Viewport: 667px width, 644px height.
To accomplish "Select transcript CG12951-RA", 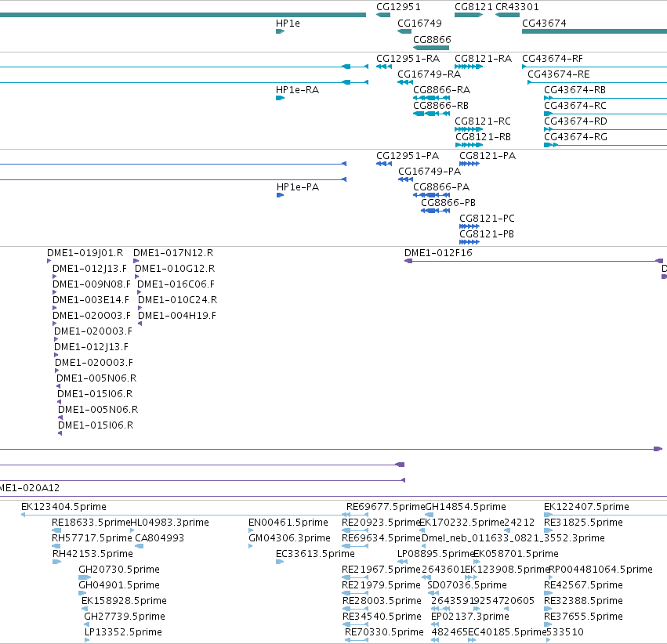I will pos(408,59).
